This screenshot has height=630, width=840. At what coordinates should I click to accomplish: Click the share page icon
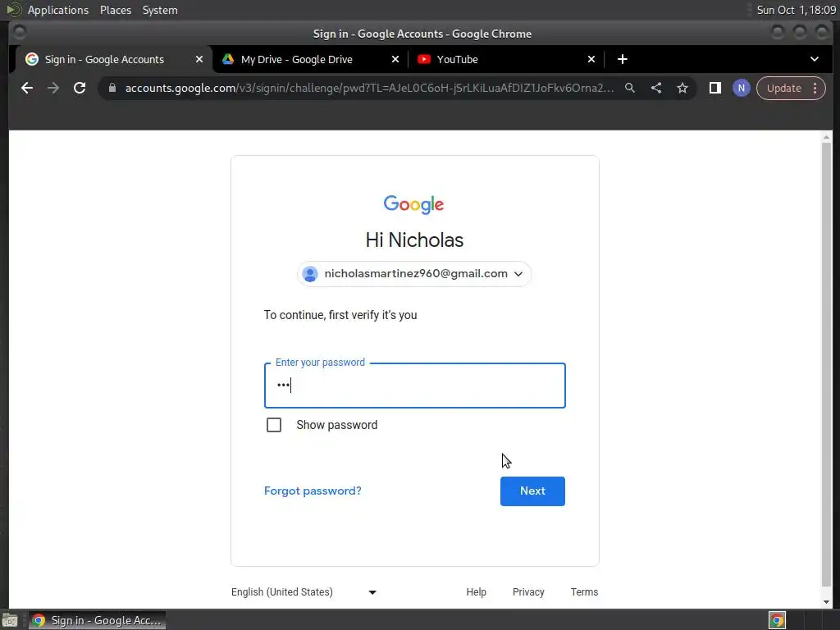click(x=656, y=88)
